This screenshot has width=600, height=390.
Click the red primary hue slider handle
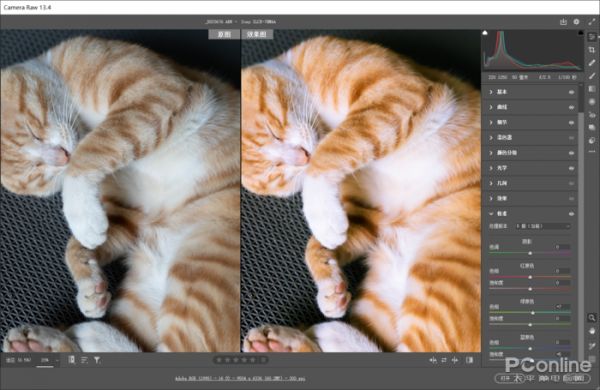coord(530,277)
